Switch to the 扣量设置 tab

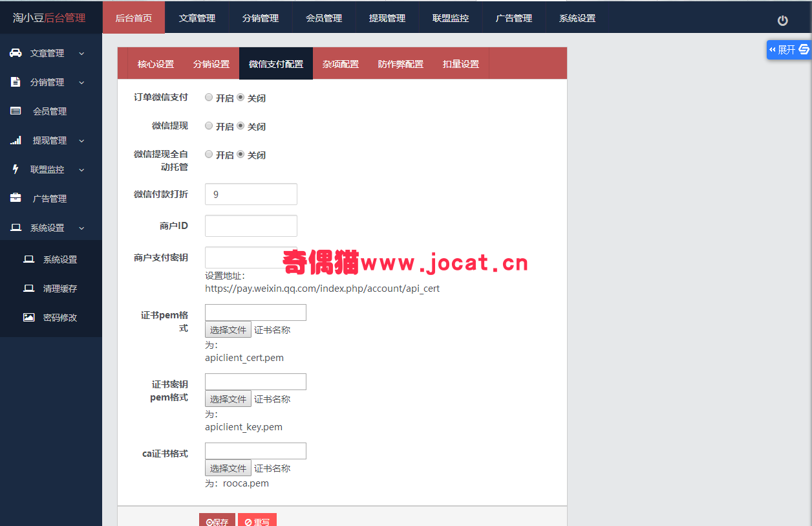tap(461, 63)
